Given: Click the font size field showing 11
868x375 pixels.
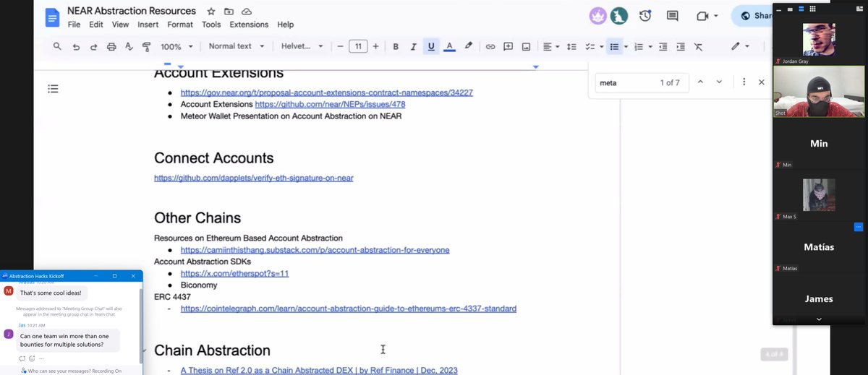Looking at the screenshot, I should [358, 46].
